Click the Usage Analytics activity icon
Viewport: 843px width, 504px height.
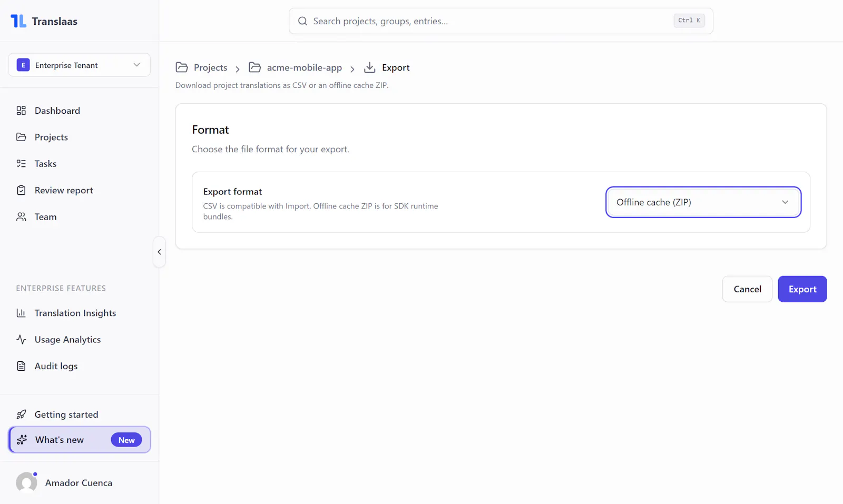(x=21, y=340)
